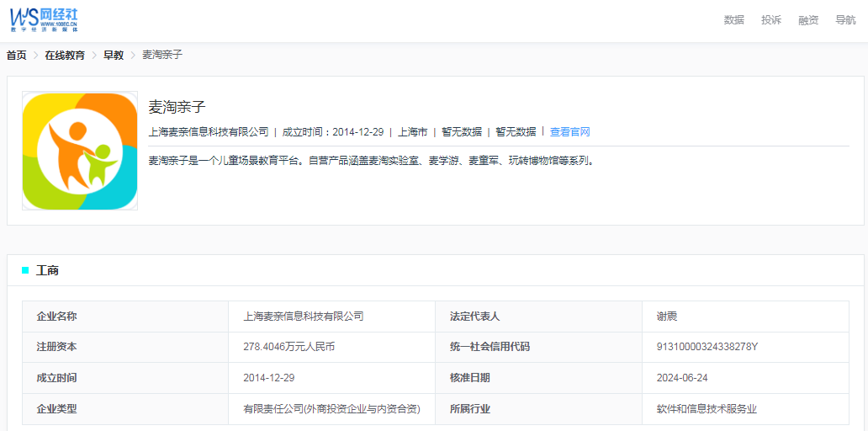868x431 pixels.
Task: Click the 统一社会信用代码 table label
Action: click(490, 348)
